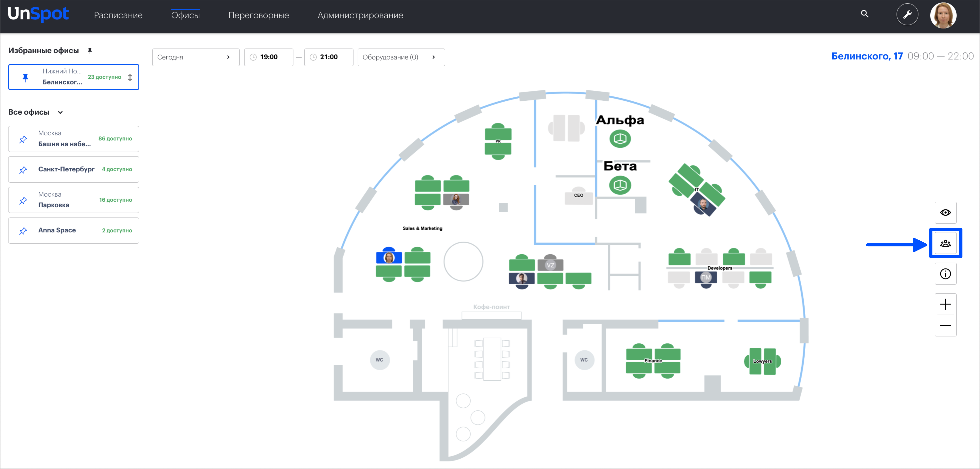Toggle the eye visibility button
The image size is (980, 469).
[x=945, y=213]
